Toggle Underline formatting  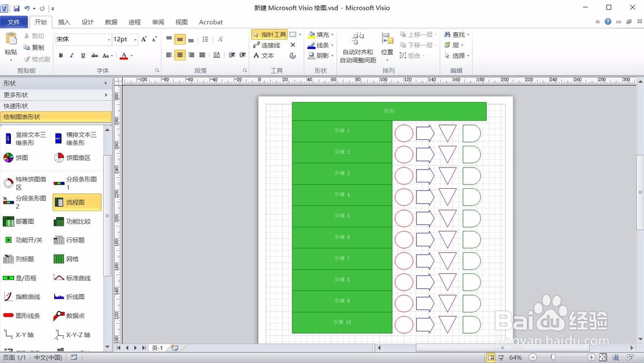click(83, 55)
